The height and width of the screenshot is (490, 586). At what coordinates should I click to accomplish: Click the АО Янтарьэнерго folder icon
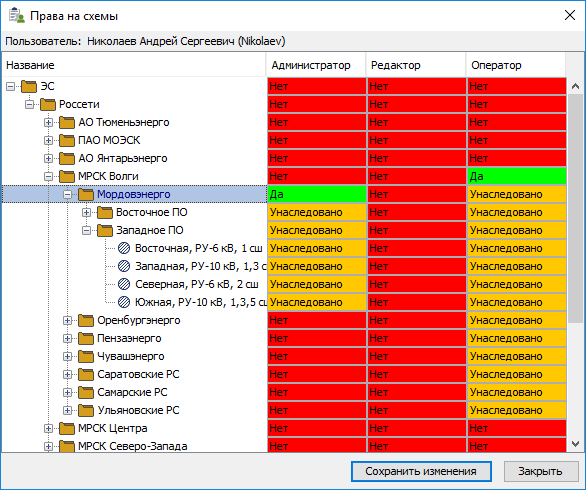click(67, 158)
